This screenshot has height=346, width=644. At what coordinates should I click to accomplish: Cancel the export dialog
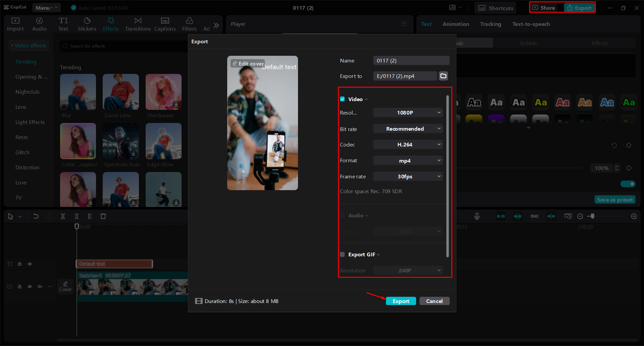click(x=434, y=301)
